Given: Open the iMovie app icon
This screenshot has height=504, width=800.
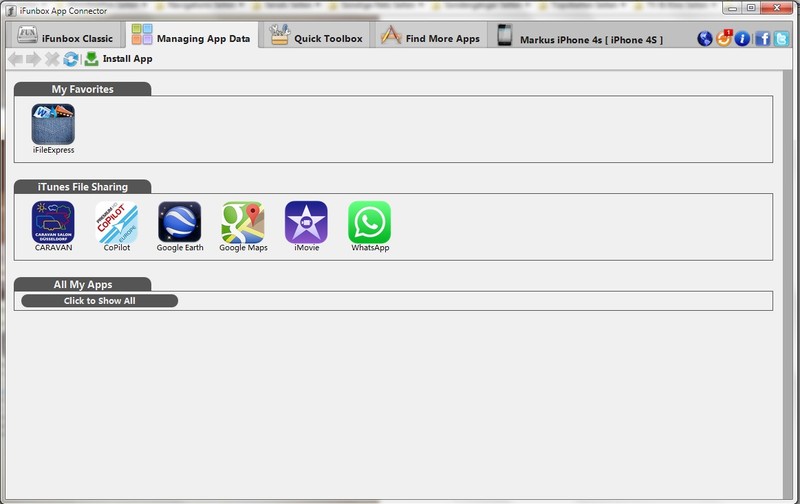Looking at the screenshot, I should 306,222.
